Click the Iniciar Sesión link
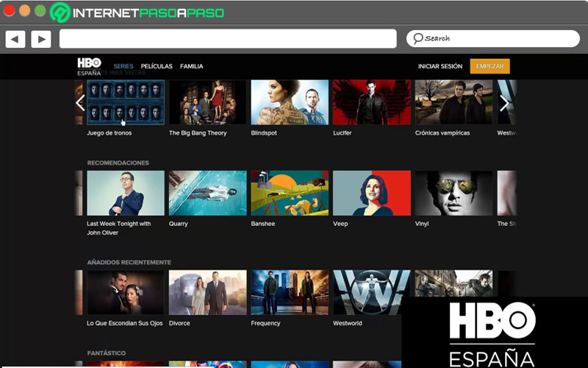The image size is (588, 368). (x=440, y=66)
